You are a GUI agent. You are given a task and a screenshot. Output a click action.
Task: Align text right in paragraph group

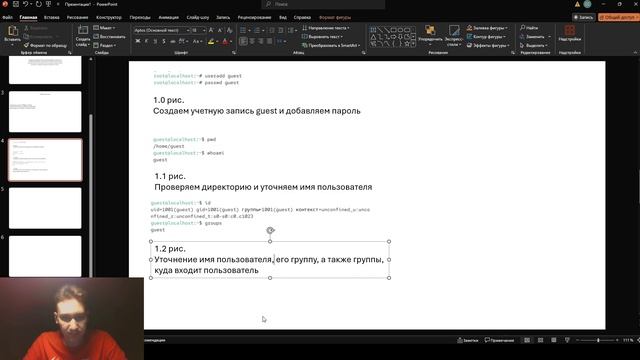(261, 42)
